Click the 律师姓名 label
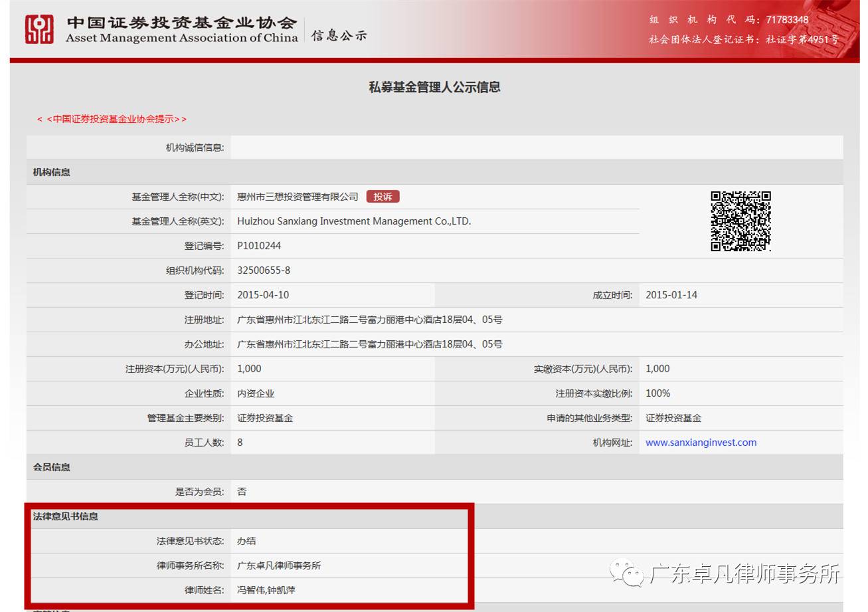The image size is (868, 612). pyautogui.click(x=204, y=590)
